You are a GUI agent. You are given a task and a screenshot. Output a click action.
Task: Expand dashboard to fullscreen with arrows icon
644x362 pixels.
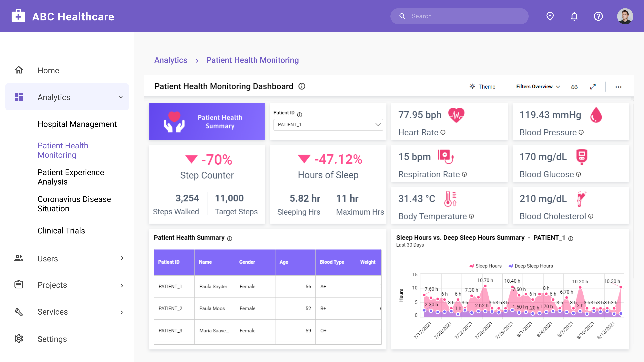593,87
